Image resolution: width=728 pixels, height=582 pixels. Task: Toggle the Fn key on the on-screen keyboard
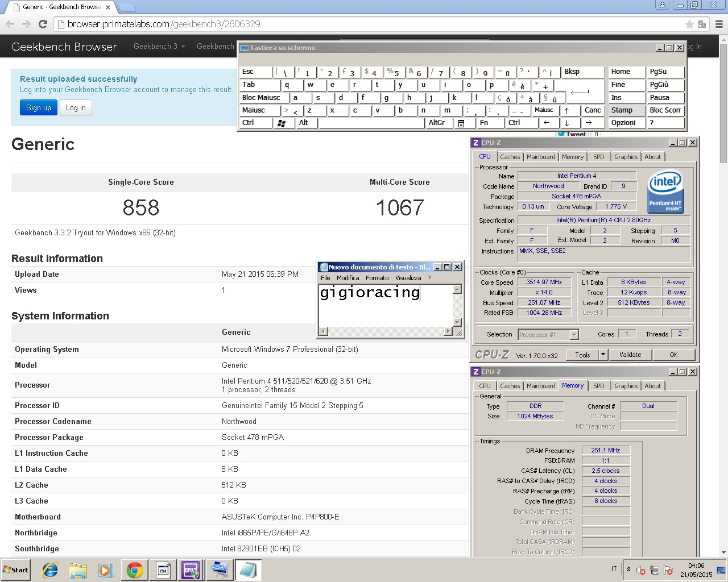point(490,123)
